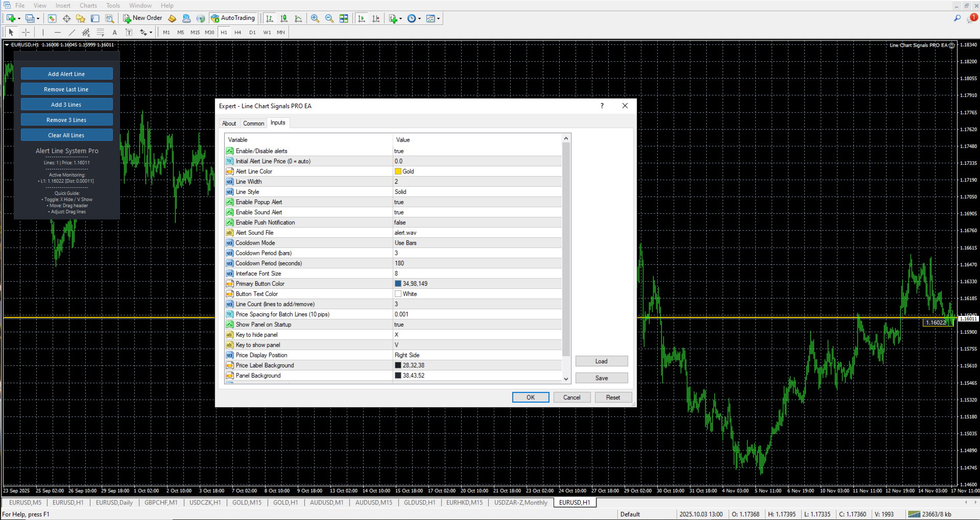980x520 pixels.
Task: Switch to the Common tab
Action: 254,123
